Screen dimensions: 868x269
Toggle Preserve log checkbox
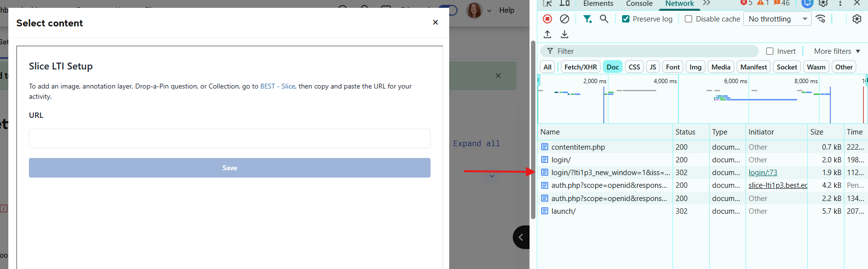pyautogui.click(x=626, y=19)
